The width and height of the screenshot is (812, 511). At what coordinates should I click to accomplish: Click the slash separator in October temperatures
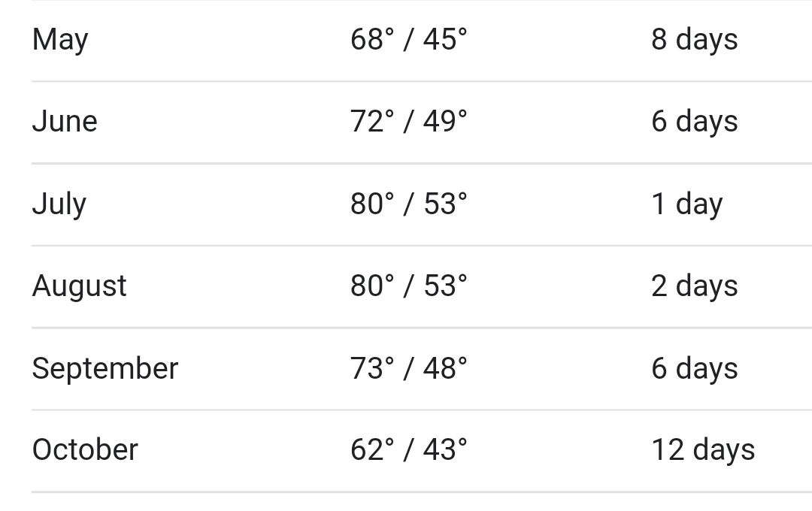click(408, 449)
